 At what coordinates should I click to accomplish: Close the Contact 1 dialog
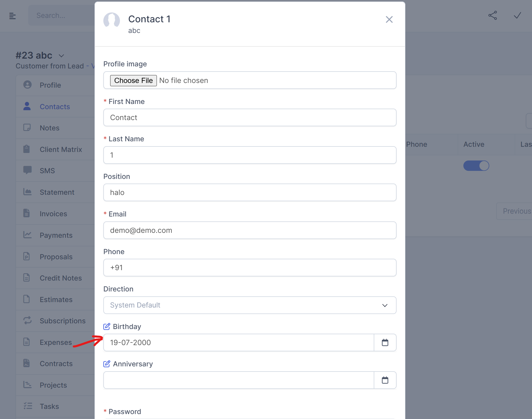pyautogui.click(x=389, y=19)
